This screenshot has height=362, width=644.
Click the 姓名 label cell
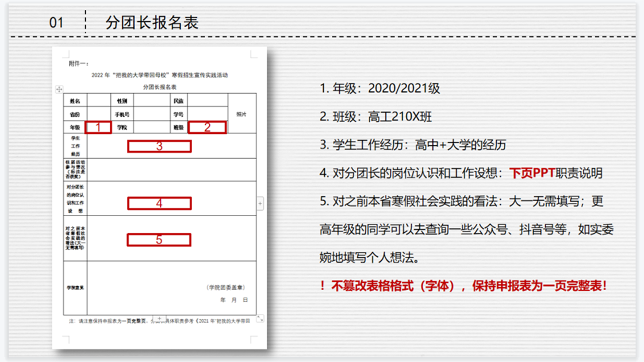point(75,100)
